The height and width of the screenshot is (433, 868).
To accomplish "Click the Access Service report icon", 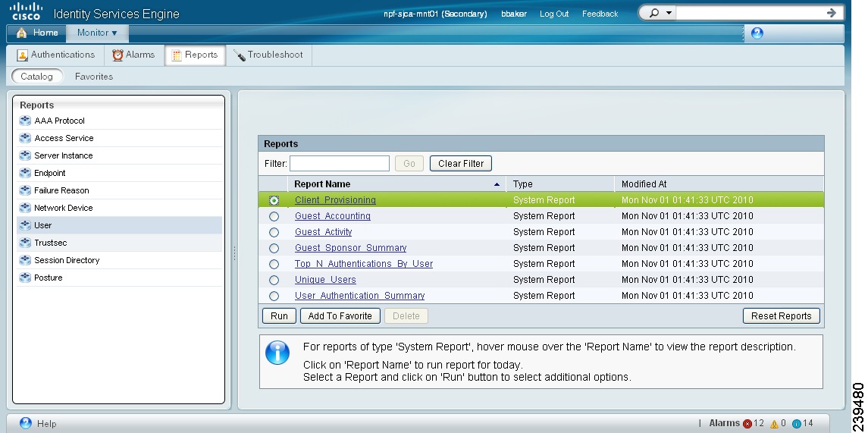I will click(x=25, y=138).
